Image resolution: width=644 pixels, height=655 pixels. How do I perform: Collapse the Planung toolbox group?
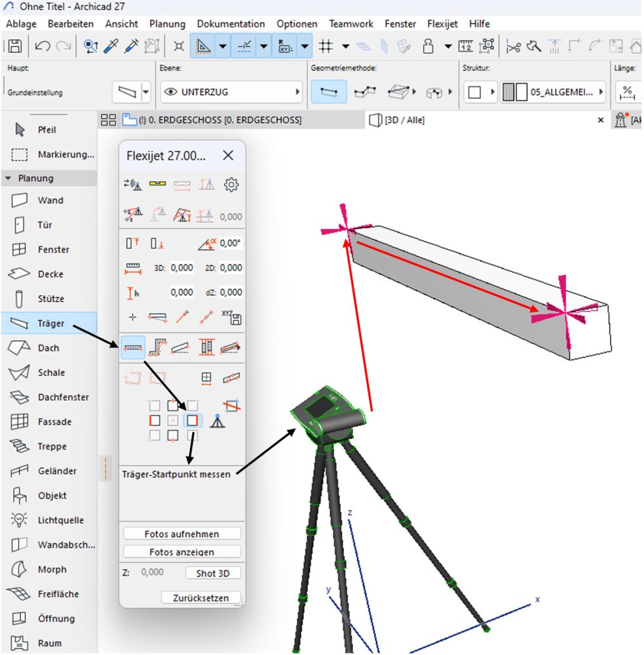coord(8,178)
